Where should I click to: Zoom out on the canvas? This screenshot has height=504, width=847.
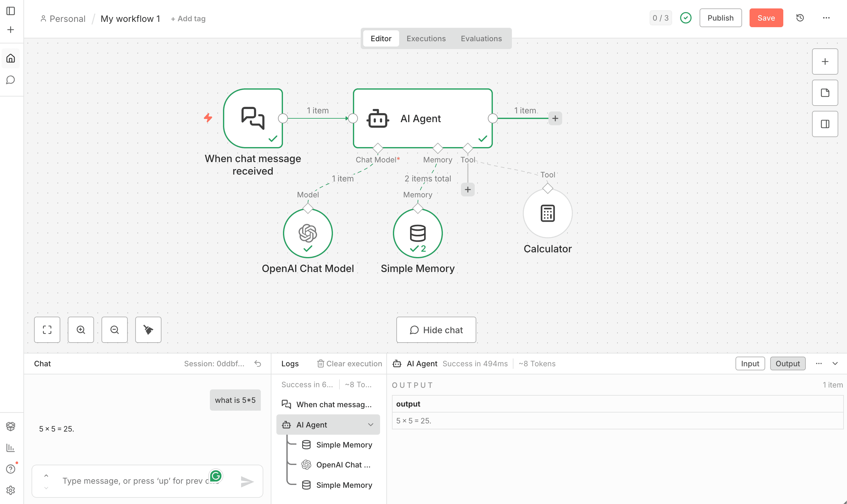click(x=114, y=329)
